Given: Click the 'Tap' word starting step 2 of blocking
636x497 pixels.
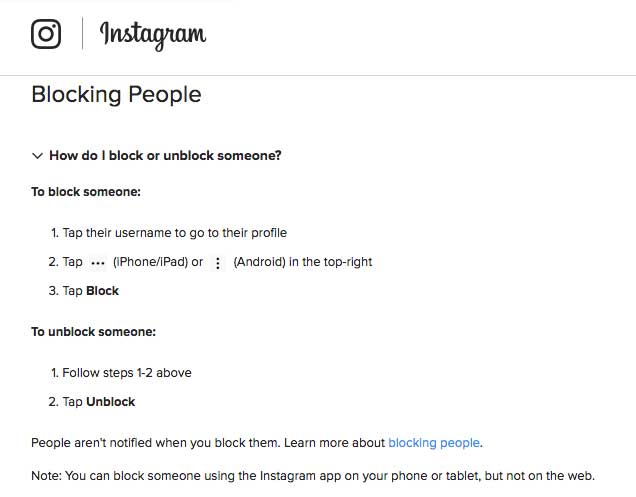Looking at the screenshot, I should click(x=72, y=262).
